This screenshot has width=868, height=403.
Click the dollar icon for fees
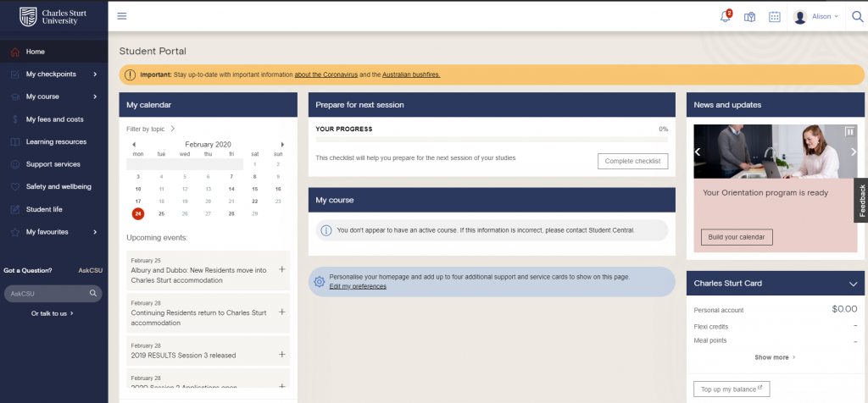tap(15, 119)
